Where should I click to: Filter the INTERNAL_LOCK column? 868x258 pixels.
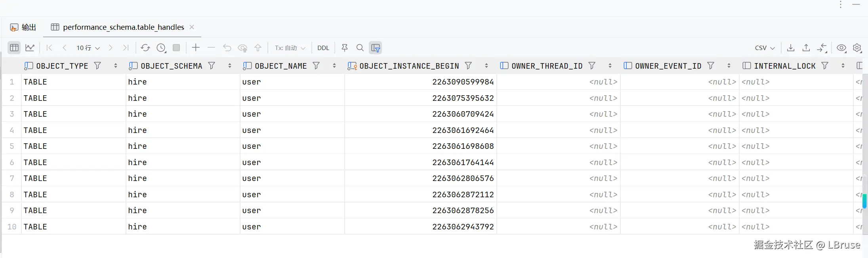click(x=825, y=66)
